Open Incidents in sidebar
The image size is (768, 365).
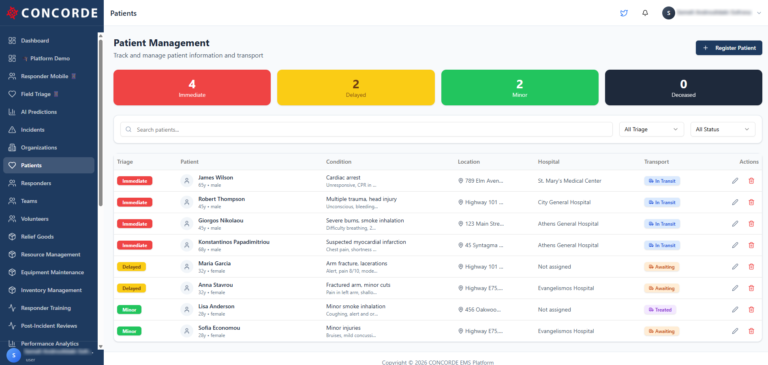pos(48,130)
